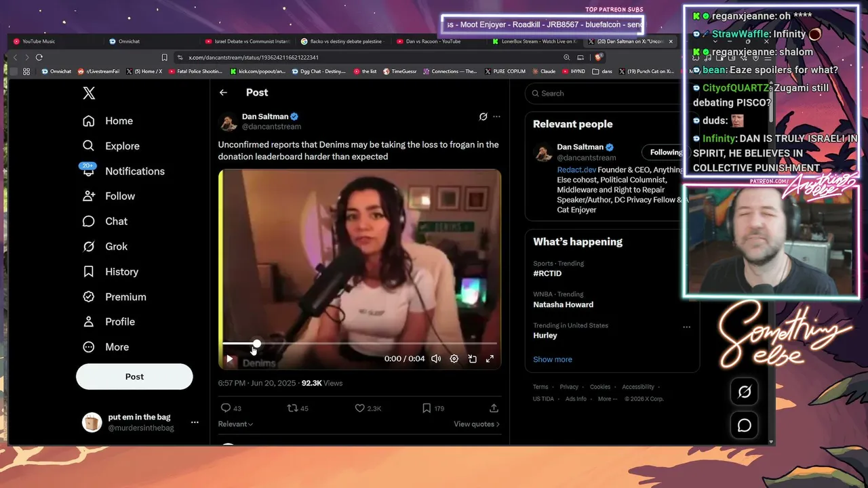Open the floating chat messages button
The height and width of the screenshot is (488, 868).
[x=745, y=426]
